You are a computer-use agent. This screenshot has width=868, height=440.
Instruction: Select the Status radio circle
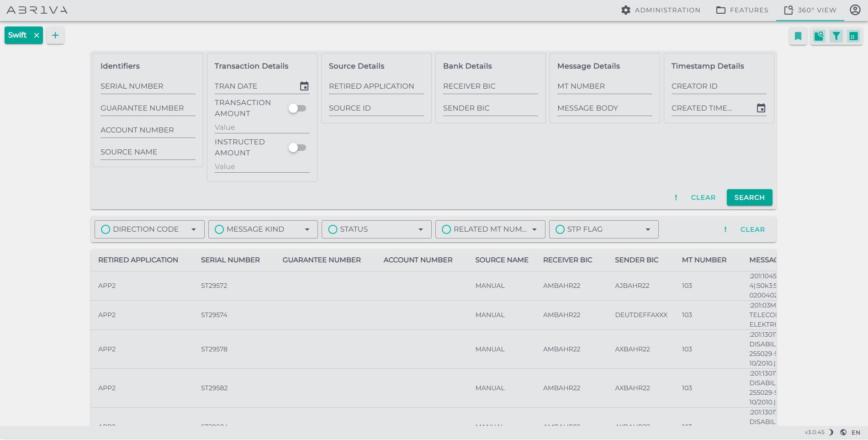(333, 229)
